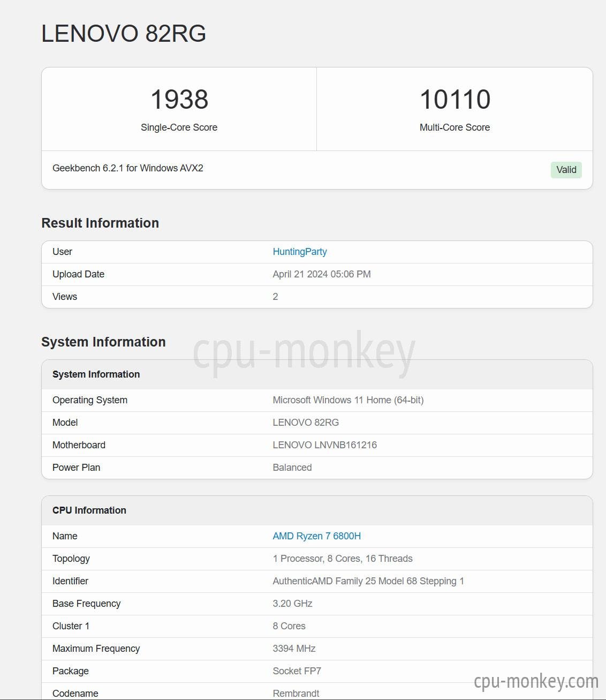Click the Power Plan row label
This screenshot has height=700, width=606.
pyautogui.click(x=77, y=468)
